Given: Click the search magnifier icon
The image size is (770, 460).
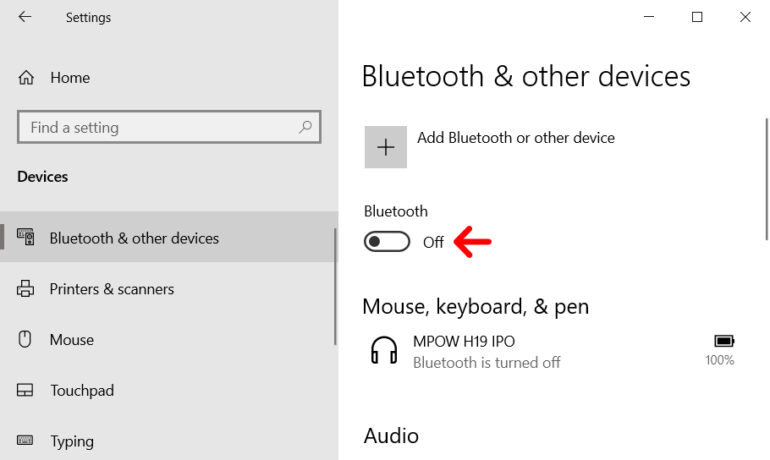Looking at the screenshot, I should [305, 127].
